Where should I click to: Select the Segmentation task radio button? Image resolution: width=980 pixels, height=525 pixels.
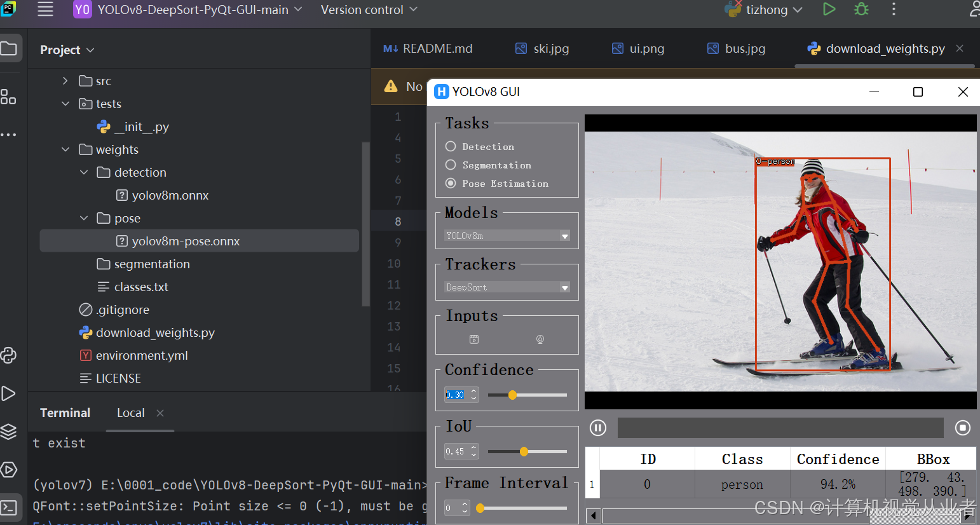[451, 165]
